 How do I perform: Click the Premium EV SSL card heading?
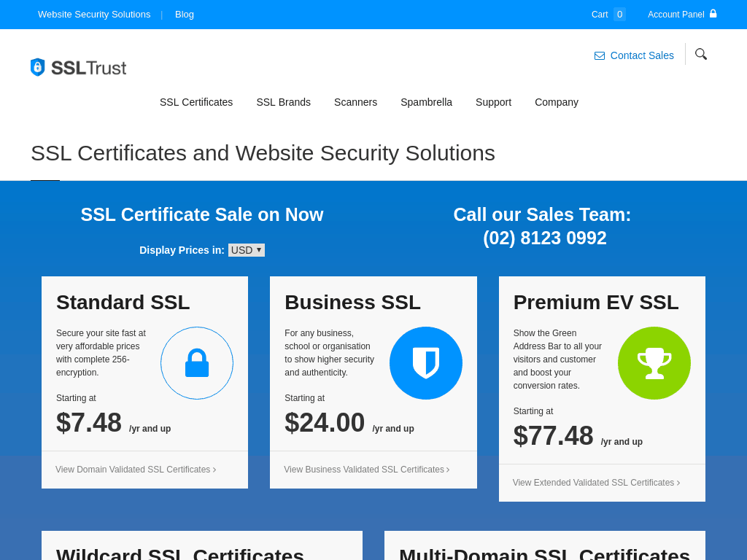click(x=596, y=303)
